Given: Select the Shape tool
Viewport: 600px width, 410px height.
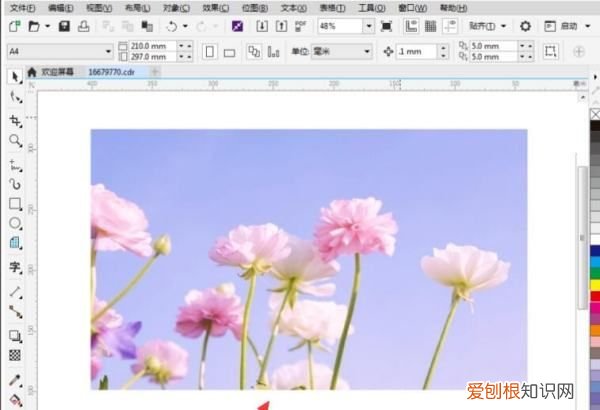Looking at the screenshot, I should [x=15, y=97].
